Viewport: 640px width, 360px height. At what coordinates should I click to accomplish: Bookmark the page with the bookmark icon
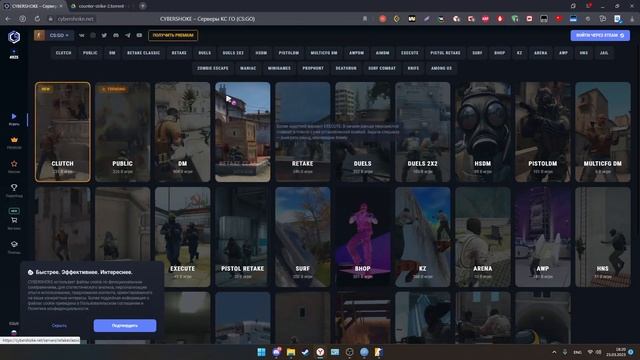point(365,19)
